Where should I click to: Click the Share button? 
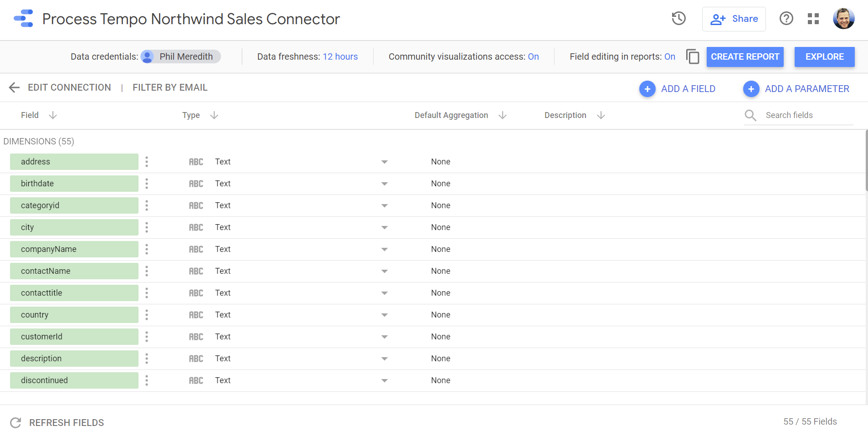[734, 19]
